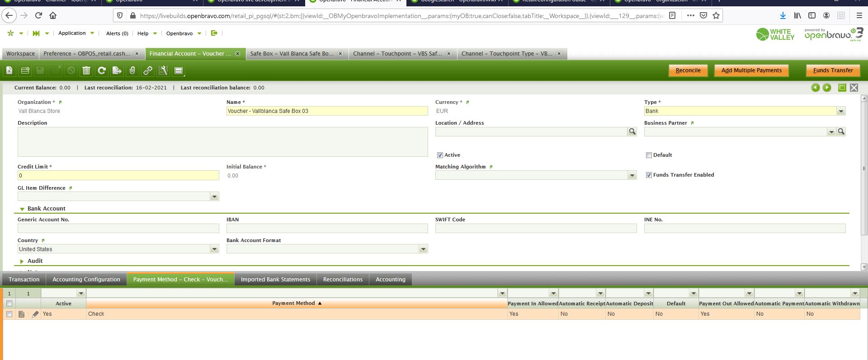868x360 pixels.
Task: Log out with the green exit icon
Action: [x=214, y=33]
